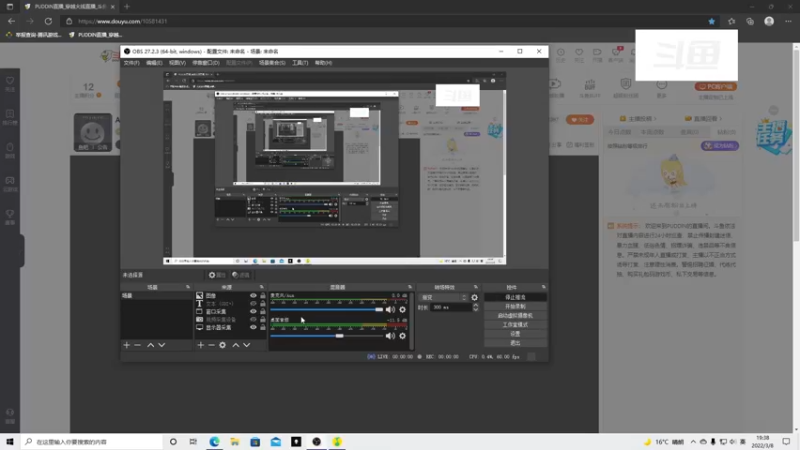Move the selected source up

(x=236, y=345)
